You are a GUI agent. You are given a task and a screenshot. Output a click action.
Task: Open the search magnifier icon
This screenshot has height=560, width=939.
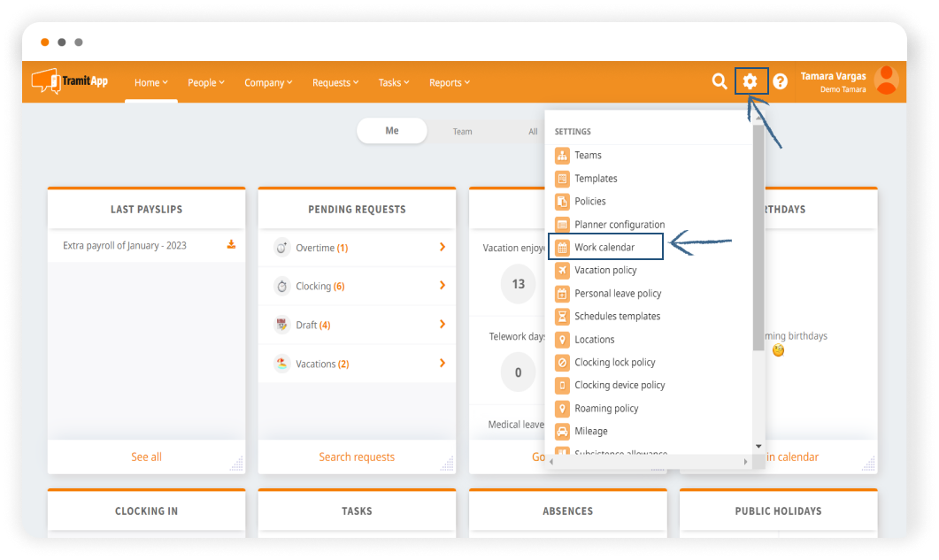(x=720, y=81)
